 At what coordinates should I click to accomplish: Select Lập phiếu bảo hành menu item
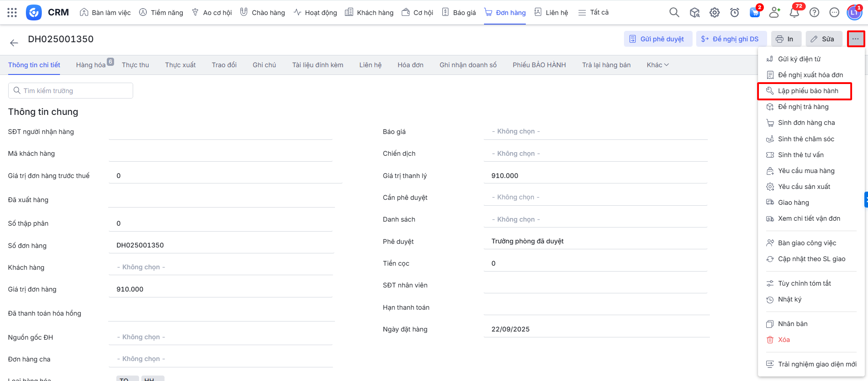[808, 91]
